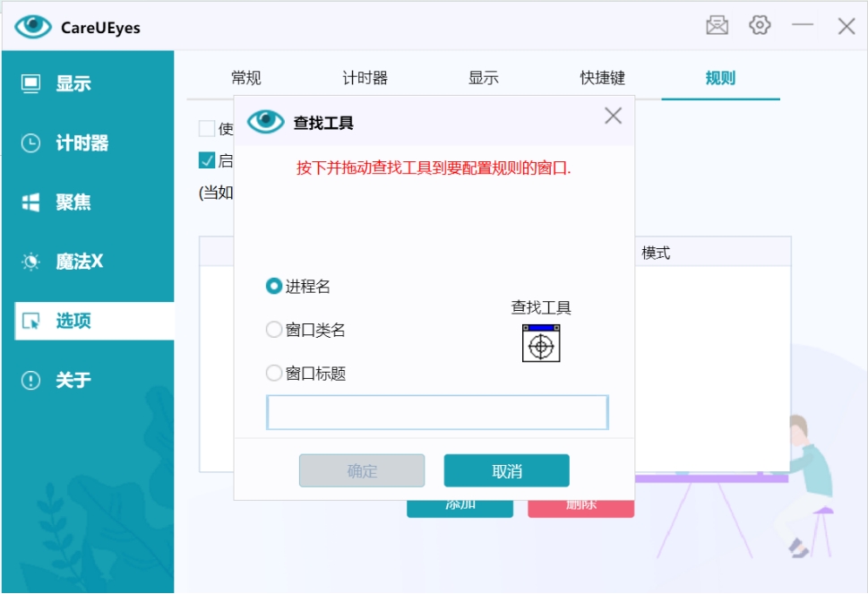
Task: Click the monitor icon beside 显示
Action: pyautogui.click(x=30, y=83)
